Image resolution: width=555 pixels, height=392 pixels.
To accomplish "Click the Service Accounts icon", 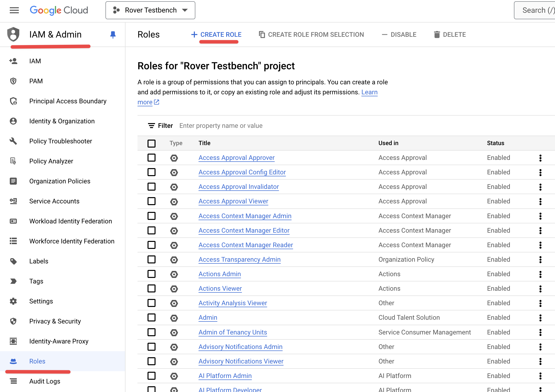I will click(14, 201).
